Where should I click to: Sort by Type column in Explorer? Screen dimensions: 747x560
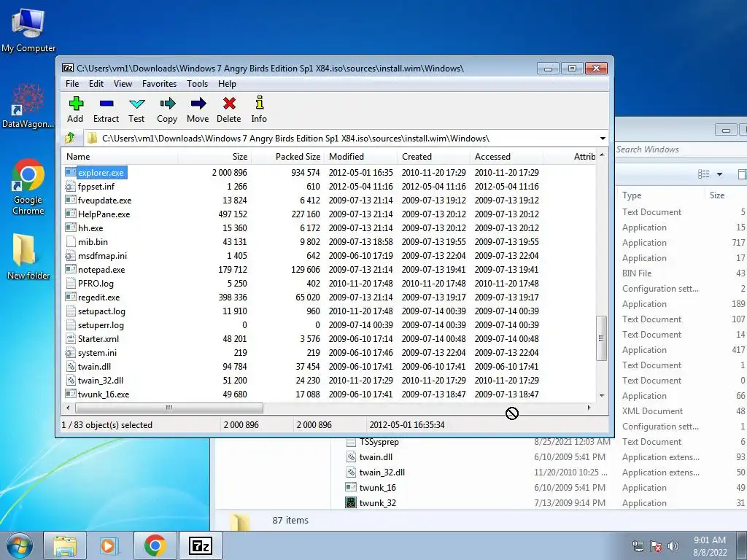click(662, 195)
